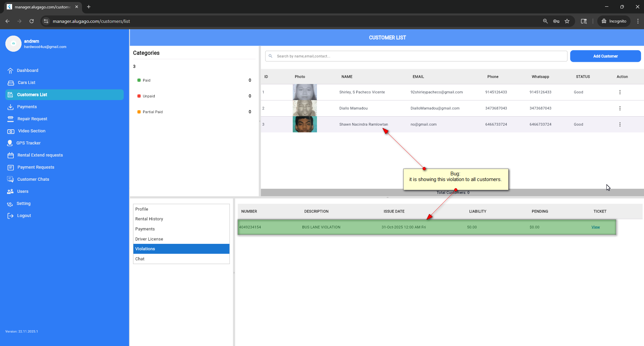Screen dimensions: 644x346
Task: Click the Video Section camera icon
Action: (11, 131)
